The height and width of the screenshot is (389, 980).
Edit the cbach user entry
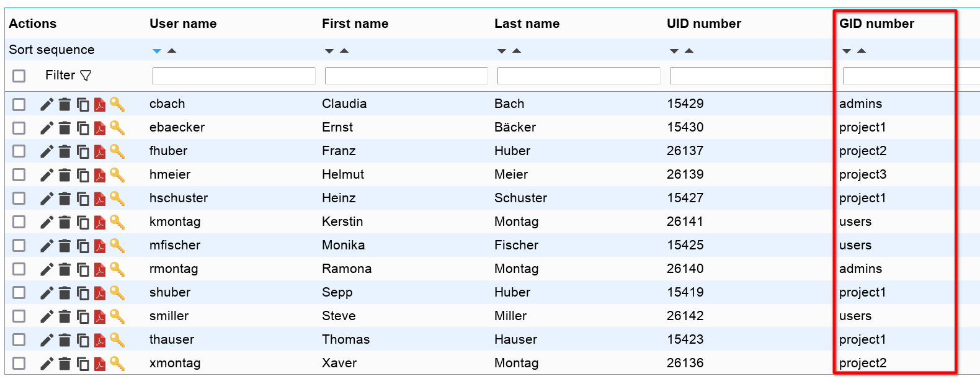(47, 104)
